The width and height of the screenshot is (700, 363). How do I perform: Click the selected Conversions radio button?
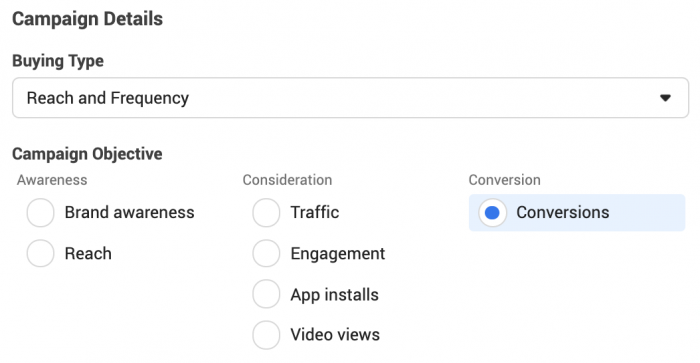(492, 213)
